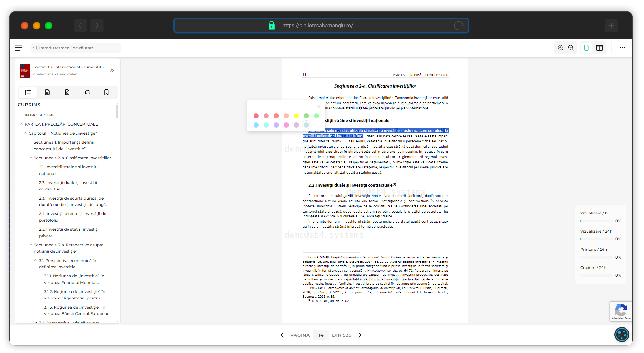Open a new browser tab plus button
The image size is (644, 353).
tap(611, 26)
